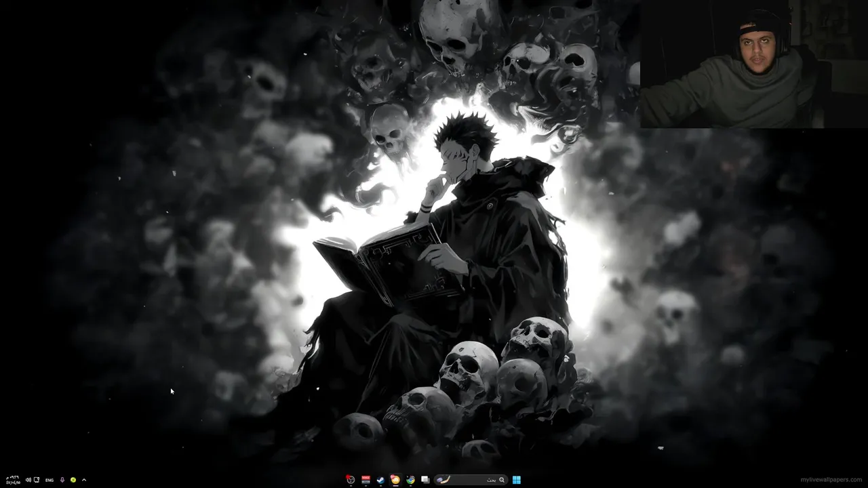Open OBS Studio from the taskbar

[x=351, y=480]
